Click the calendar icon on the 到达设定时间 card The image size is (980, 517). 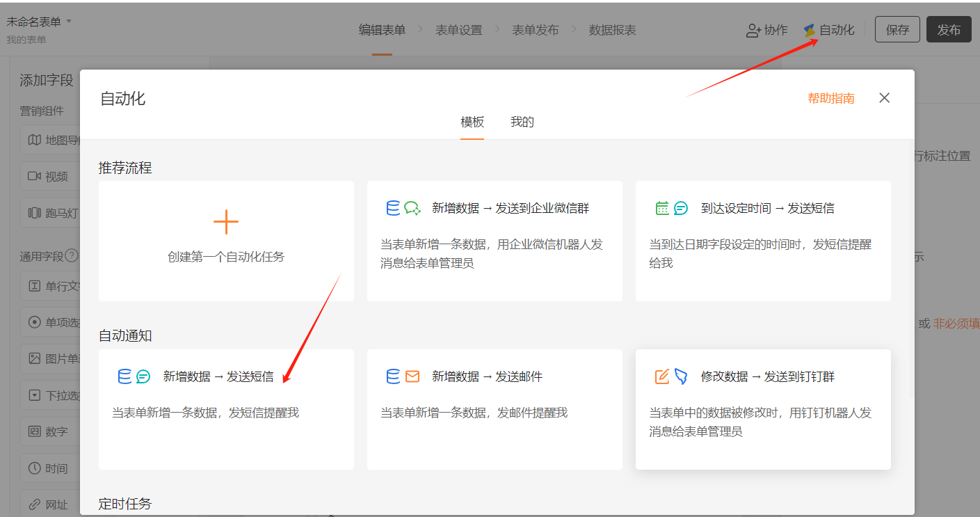(662, 208)
